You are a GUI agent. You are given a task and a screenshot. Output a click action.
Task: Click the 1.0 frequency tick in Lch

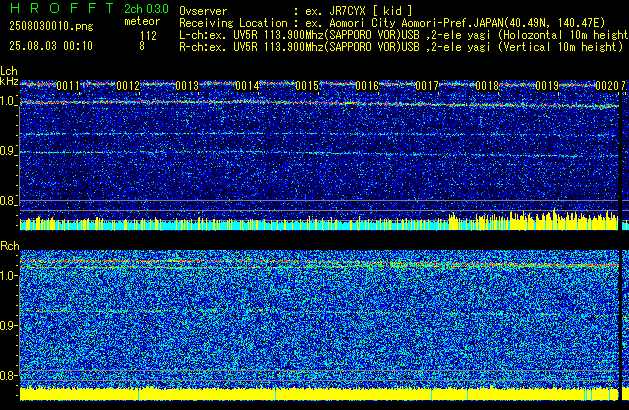pyautogui.click(x=8, y=101)
